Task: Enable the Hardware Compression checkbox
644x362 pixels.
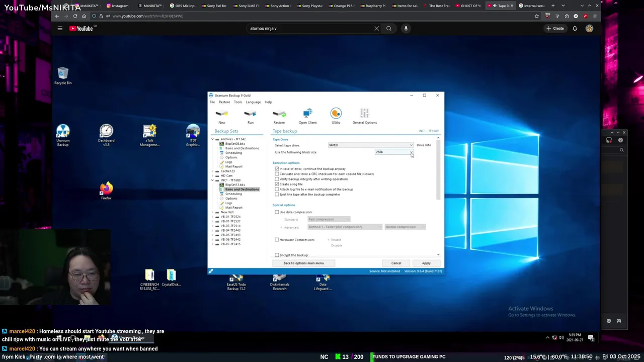Action: coord(277,240)
